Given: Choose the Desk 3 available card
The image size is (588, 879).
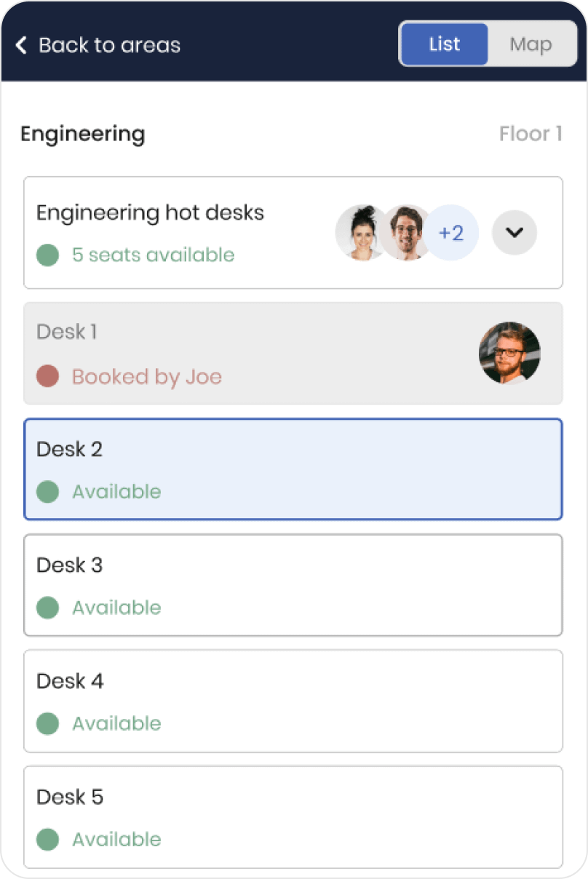Looking at the screenshot, I should coord(293,585).
